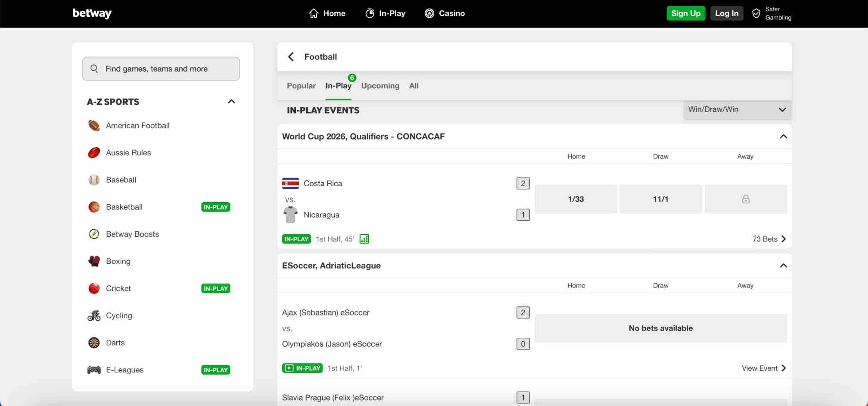This screenshot has width=868, height=406.
Task: Click the betway logo
Action: [92, 13]
